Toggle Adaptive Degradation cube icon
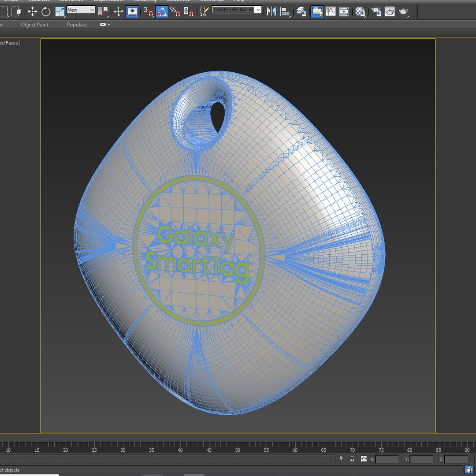 469,470
